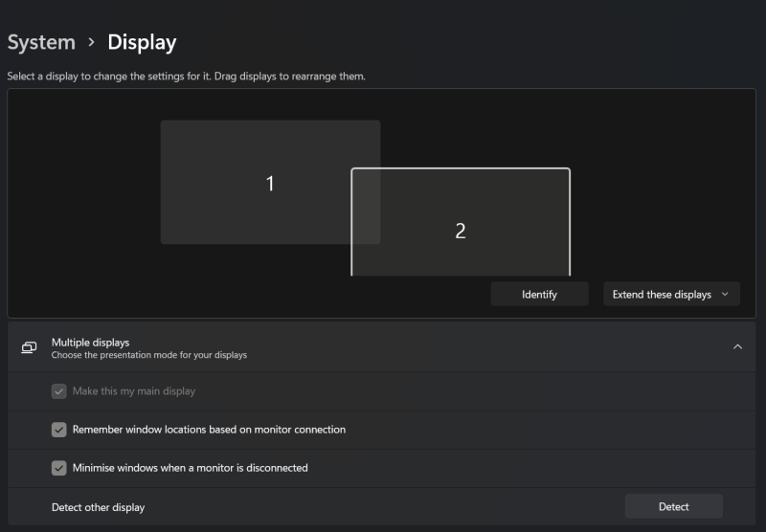Screen dimensions: 766x532
Task: Click the 'Select a display to change the settings' instruction
Action: coord(186,77)
